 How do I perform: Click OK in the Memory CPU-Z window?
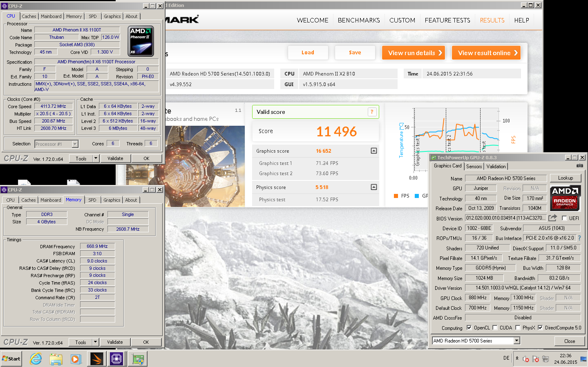point(146,342)
